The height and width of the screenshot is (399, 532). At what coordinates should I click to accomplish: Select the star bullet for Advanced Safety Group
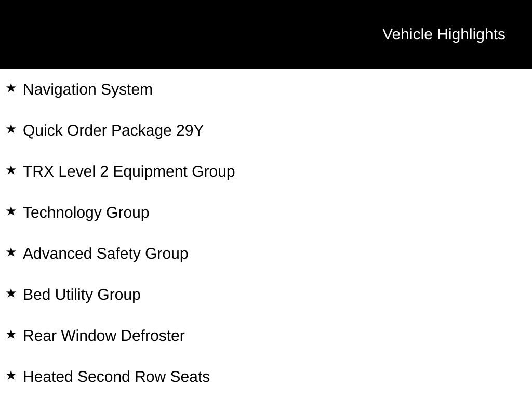click(x=11, y=252)
